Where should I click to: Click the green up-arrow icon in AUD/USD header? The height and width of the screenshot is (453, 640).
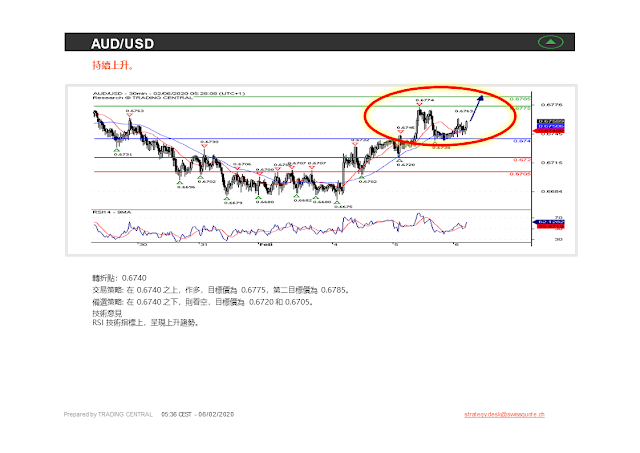point(550,42)
